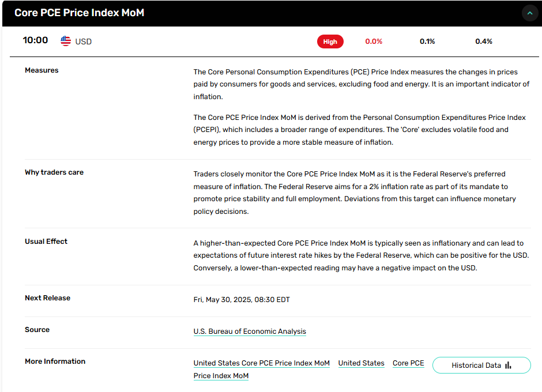Click the 0.1% value
This screenshot has width=542, height=392.
click(x=427, y=42)
